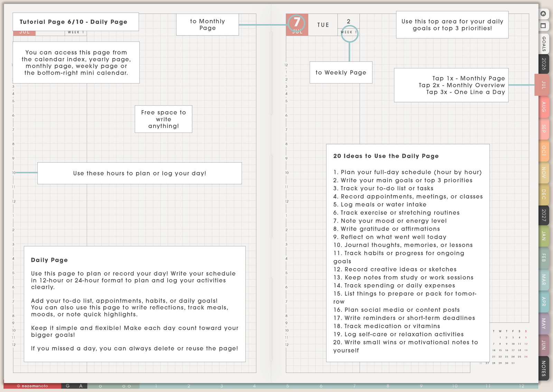
Task: Click the 'Daily Page' heading on left page
Action: (49, 260)
